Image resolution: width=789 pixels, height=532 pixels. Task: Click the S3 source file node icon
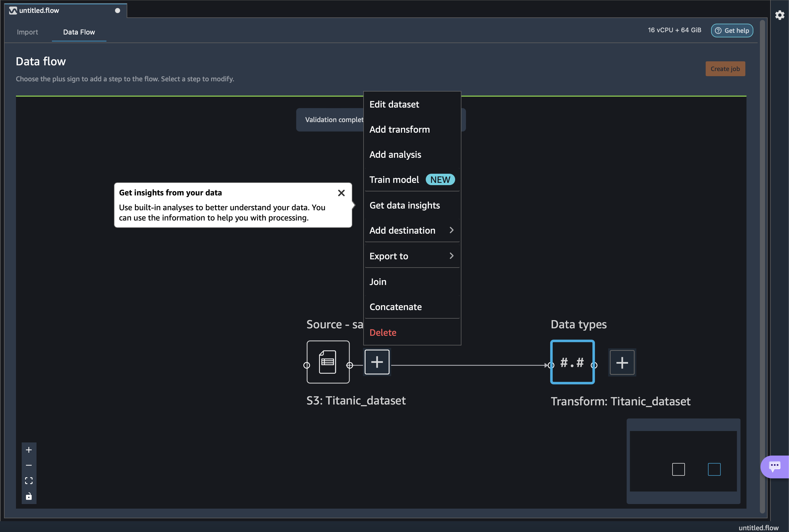pos(328,362)
